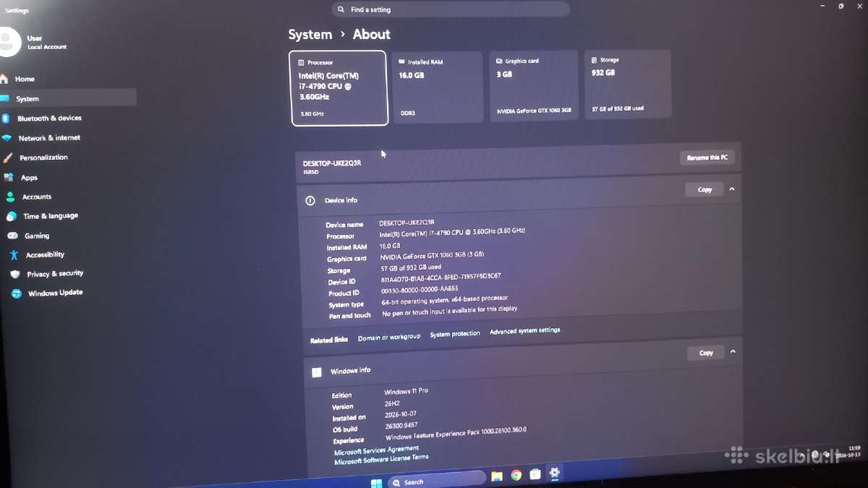Open the Domain or workgroup link
868x488 pixels.
(x=388, y=337)
